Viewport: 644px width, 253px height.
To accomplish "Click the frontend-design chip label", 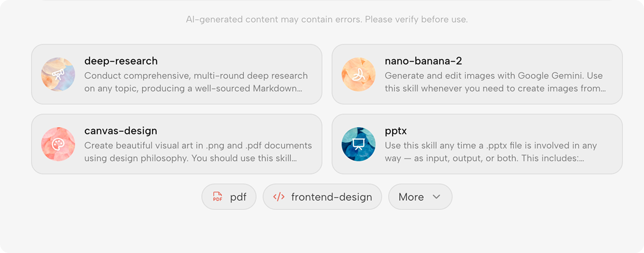I will coord(332,197).
